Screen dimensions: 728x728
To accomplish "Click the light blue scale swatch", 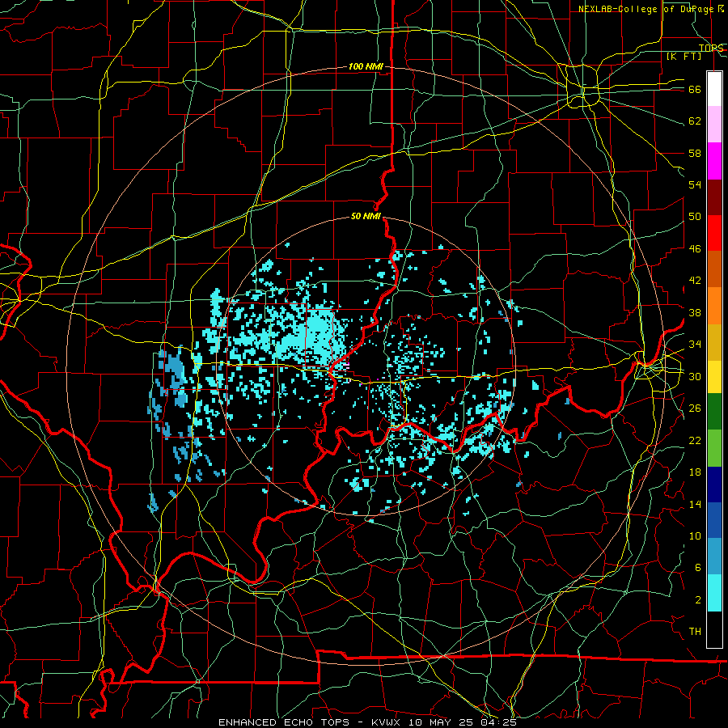I will [x=714, y=557].
